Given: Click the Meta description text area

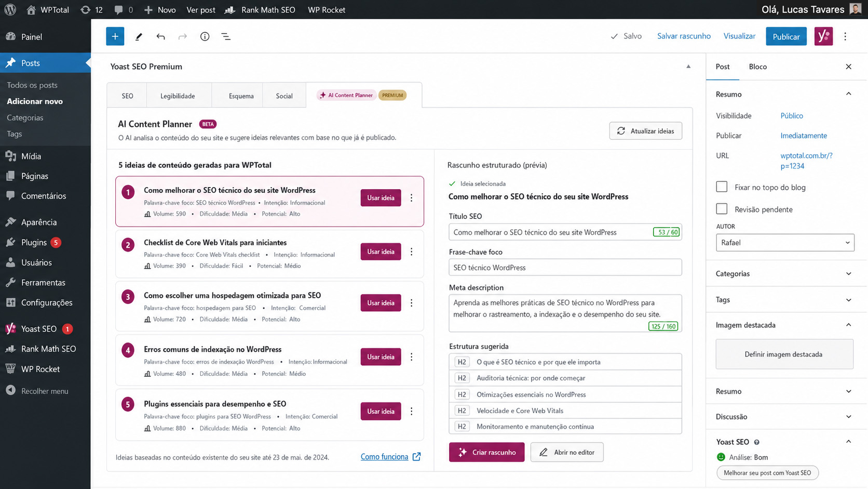Looking at the screenshot, I should 565,313.
